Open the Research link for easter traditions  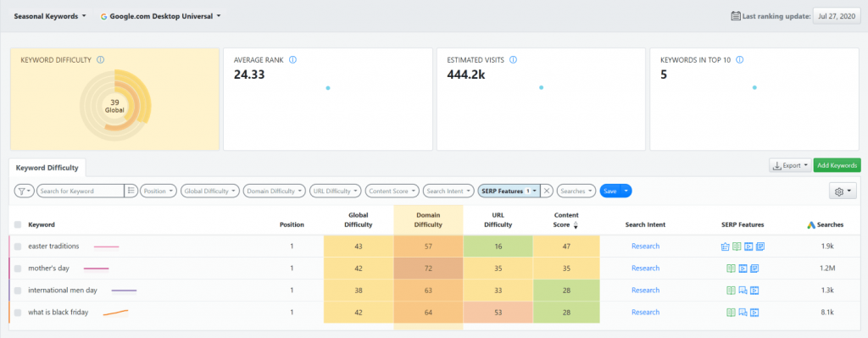coord(645,247)
